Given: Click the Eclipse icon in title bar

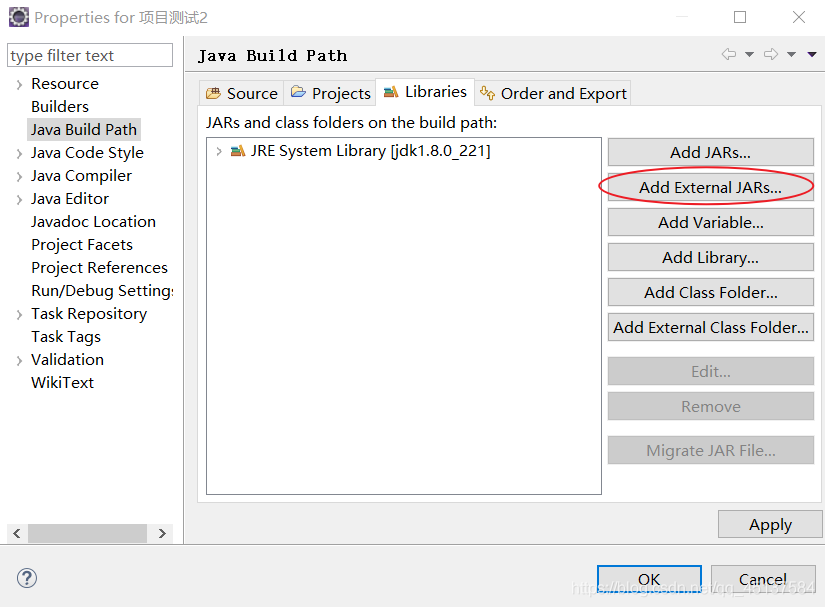Looking at the screenshot, I should (18, 17).
